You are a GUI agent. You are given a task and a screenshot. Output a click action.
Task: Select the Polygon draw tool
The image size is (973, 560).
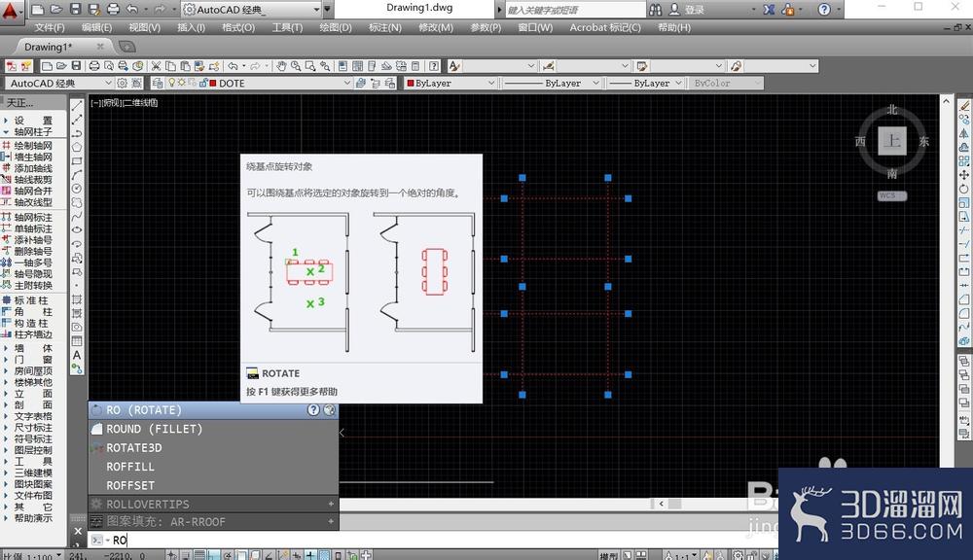click(77, 148)
